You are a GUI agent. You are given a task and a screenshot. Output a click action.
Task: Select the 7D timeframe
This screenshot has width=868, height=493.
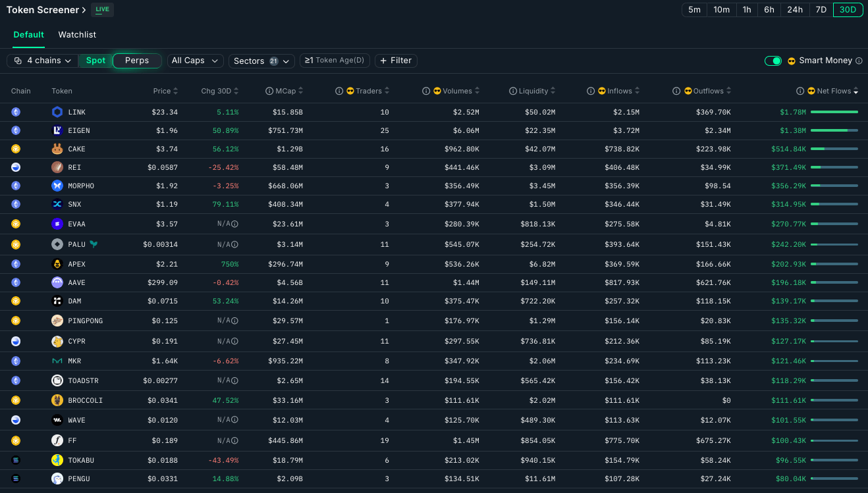point(821,10)
